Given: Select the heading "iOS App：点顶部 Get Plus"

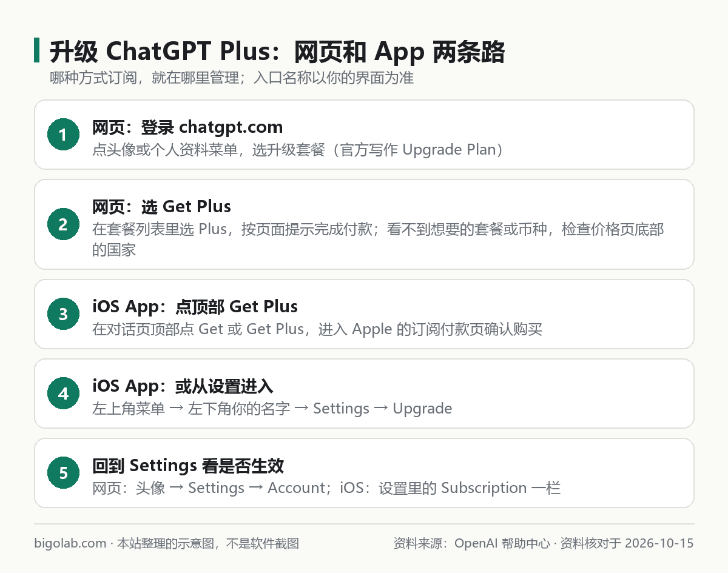Looking at the screenshot, I should coord(195,307).
